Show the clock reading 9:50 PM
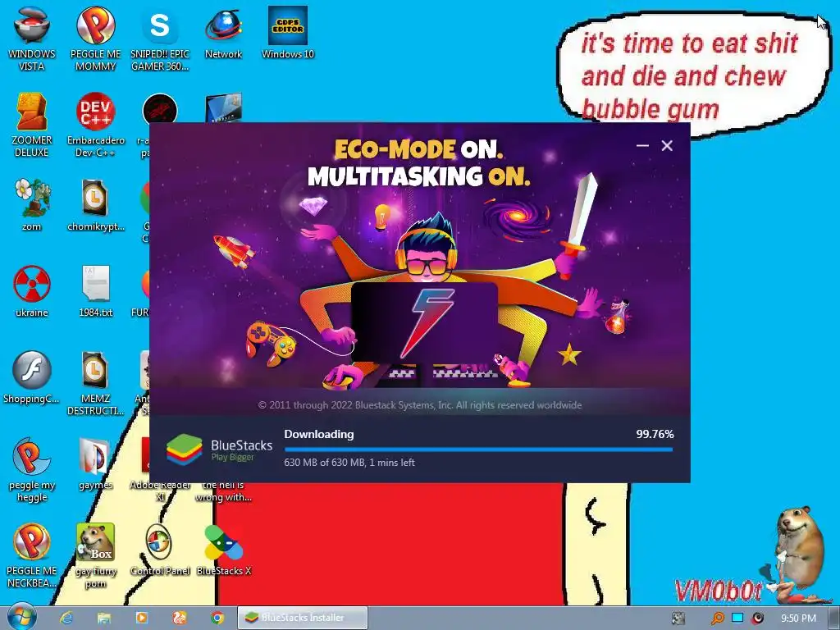Viewport: 840px width, 630px height. (x=798, y=619)
